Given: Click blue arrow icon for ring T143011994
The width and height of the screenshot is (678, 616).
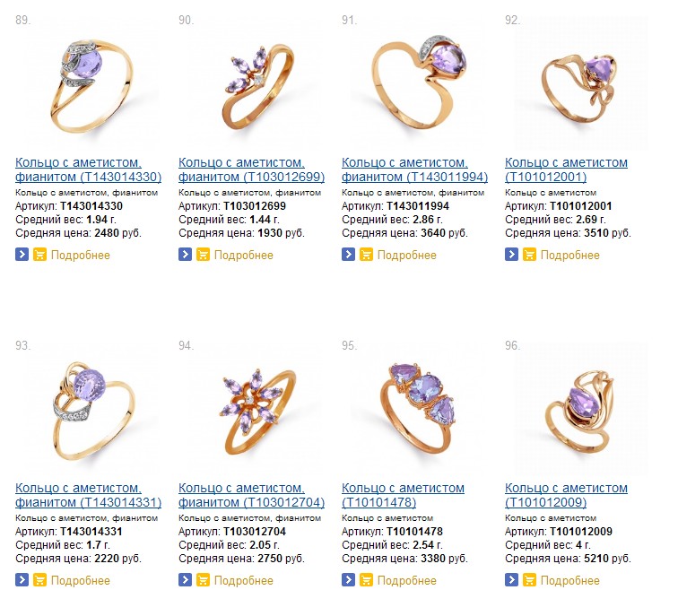Looking at the screenshot, I should [x=349, y=255].
